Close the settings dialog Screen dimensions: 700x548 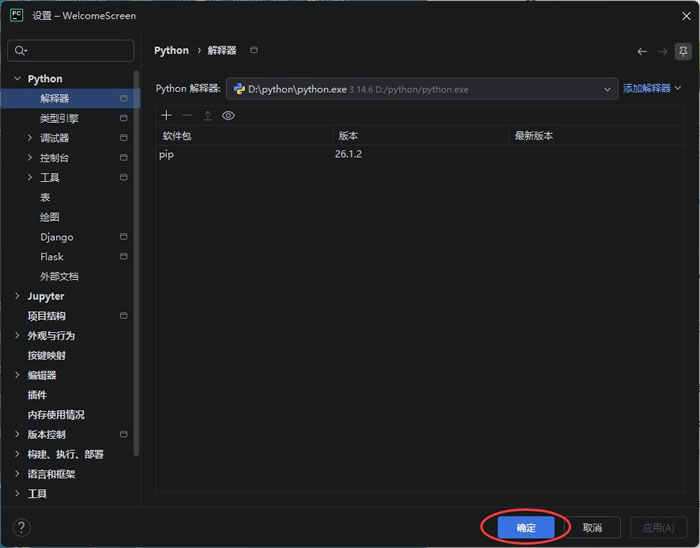(x=686, y=16)
